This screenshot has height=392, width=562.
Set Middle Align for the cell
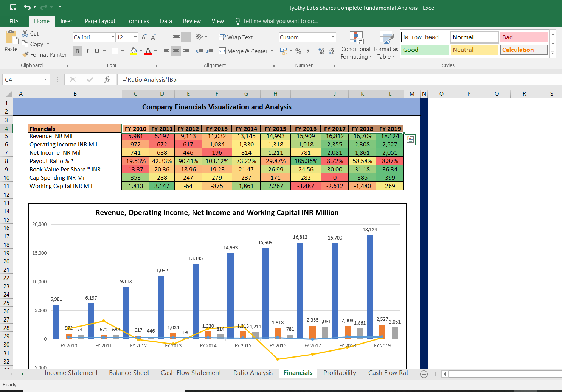pos(176,37)
